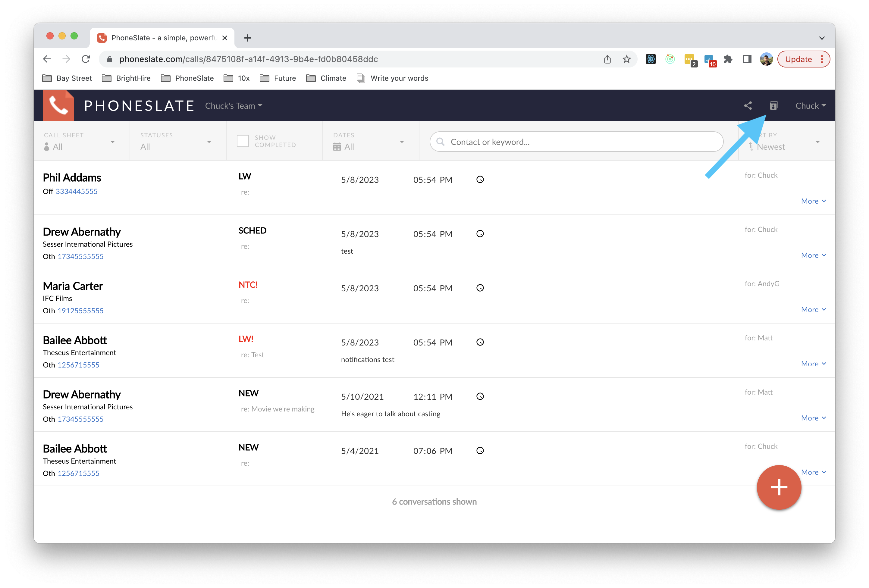This screenshot has width=869, height=588.
Task: Open the Extensions puzzle icon
Action: tap(728, 59)
